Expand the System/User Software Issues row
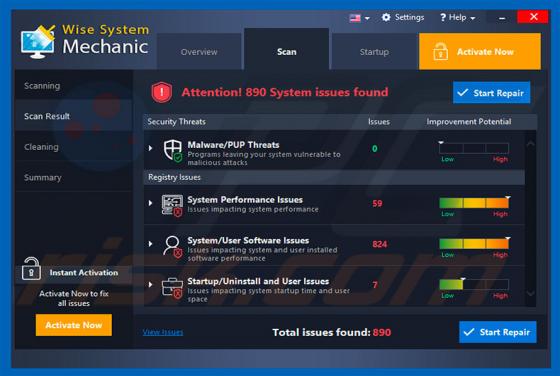 tap(150, 244)
